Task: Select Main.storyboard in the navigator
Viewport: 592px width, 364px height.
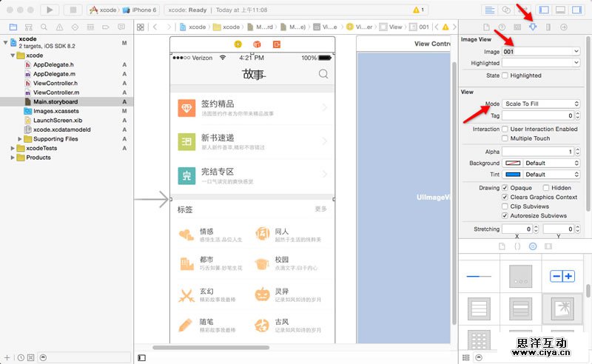Action: tap(55, 101)
